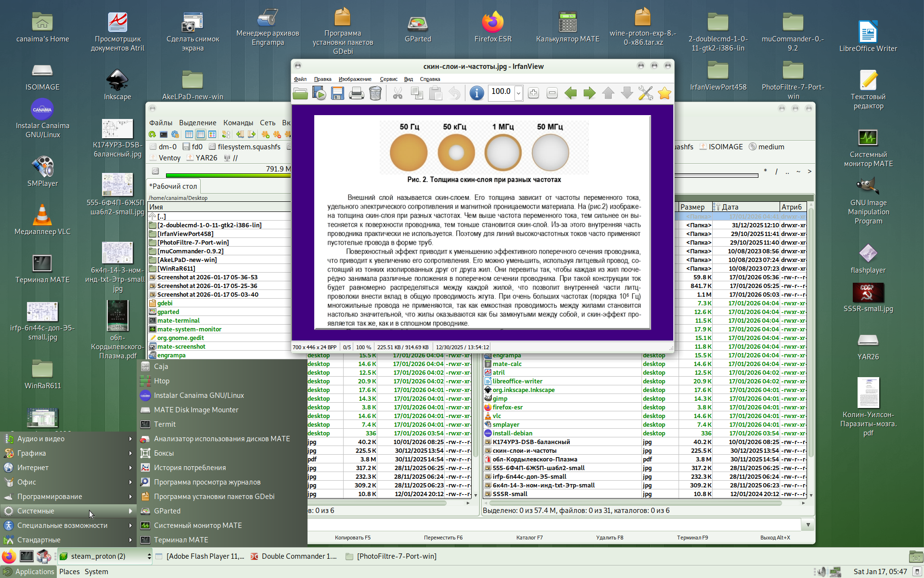The image size is (924, 578).
Task: Open IrfanView settings with the wrench and screwdriver icon
Action: coord(645,93)
